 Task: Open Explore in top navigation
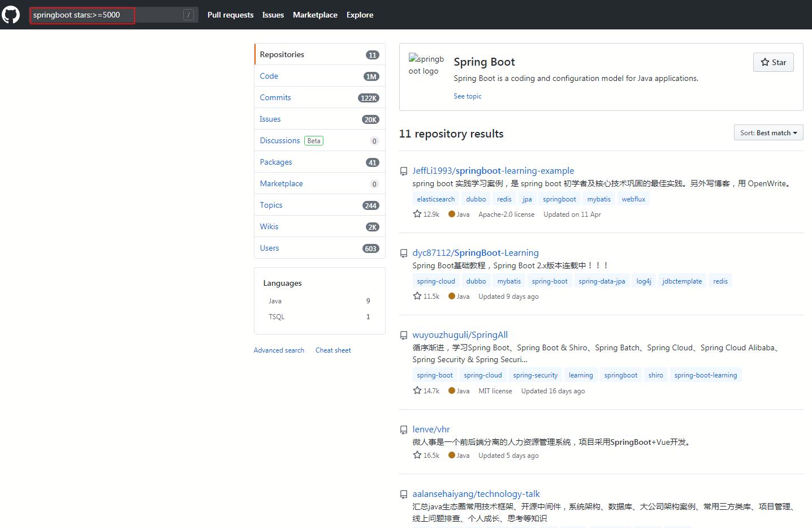360,15
